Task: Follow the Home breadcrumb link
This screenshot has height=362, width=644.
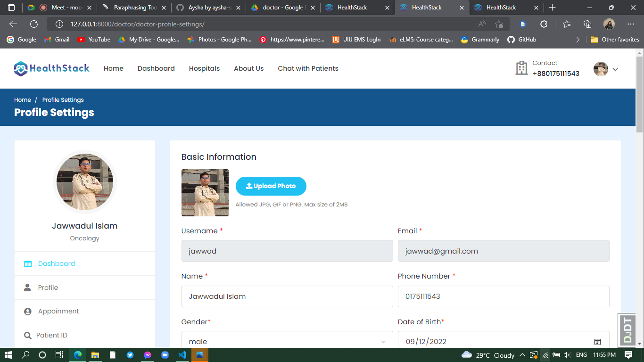Action: [x=23, y=99]
